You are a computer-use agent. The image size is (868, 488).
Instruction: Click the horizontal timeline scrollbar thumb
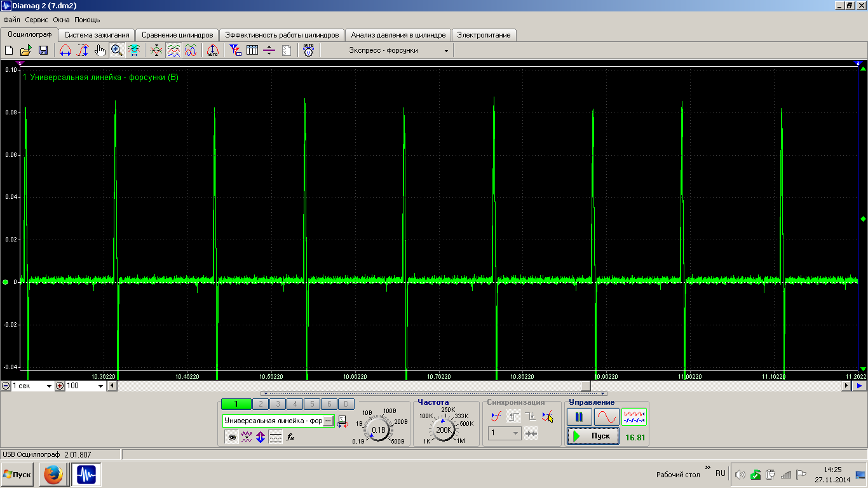[x=586, y=386]
